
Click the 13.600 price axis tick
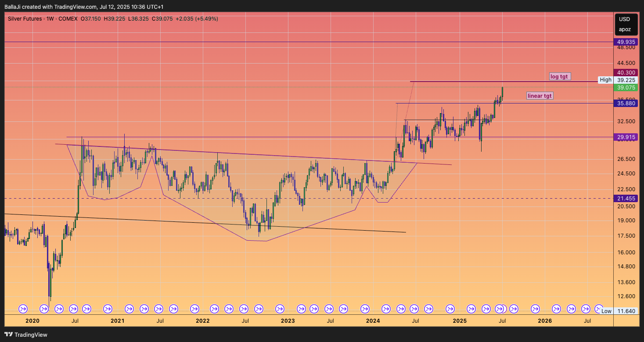pyautogui.click(x=626, y=282)
